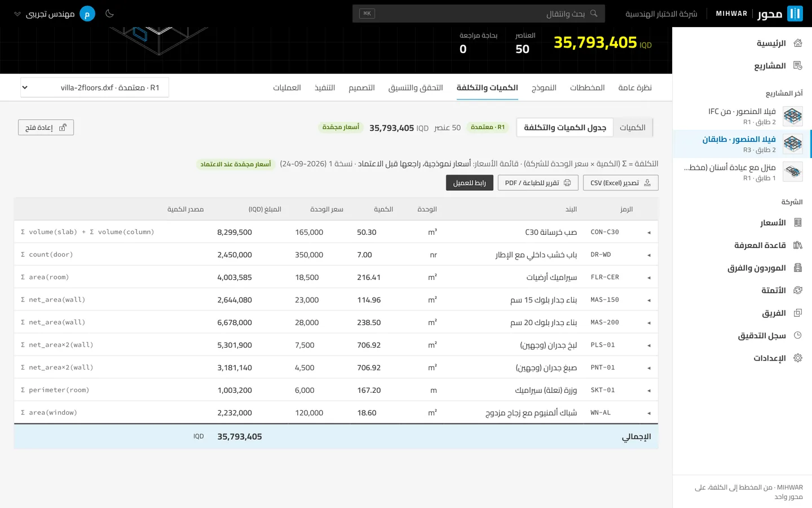Open فيلا المنصور من IFC project thumbnail
Viewport: 812px width, 508px height.
click(793, 116)
